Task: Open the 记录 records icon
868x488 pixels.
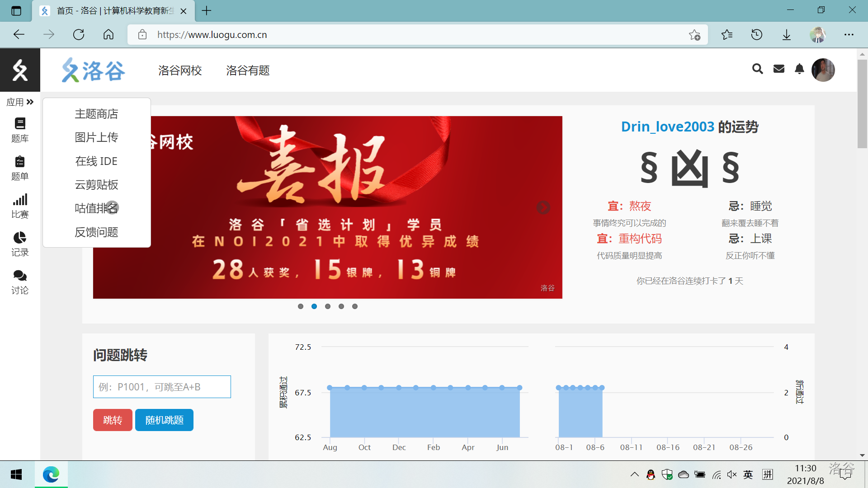Action: point(20,244)
